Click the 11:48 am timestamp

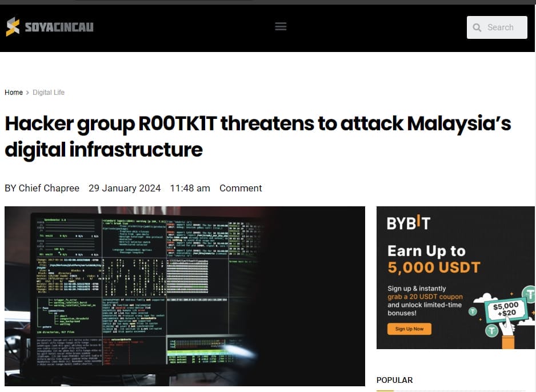pyautogui.click(x=190, y=188)
